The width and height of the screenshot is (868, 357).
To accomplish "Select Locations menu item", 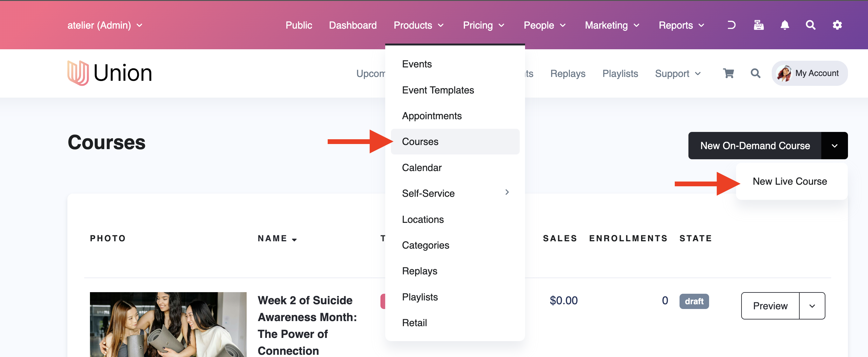I will click(455, 219).
